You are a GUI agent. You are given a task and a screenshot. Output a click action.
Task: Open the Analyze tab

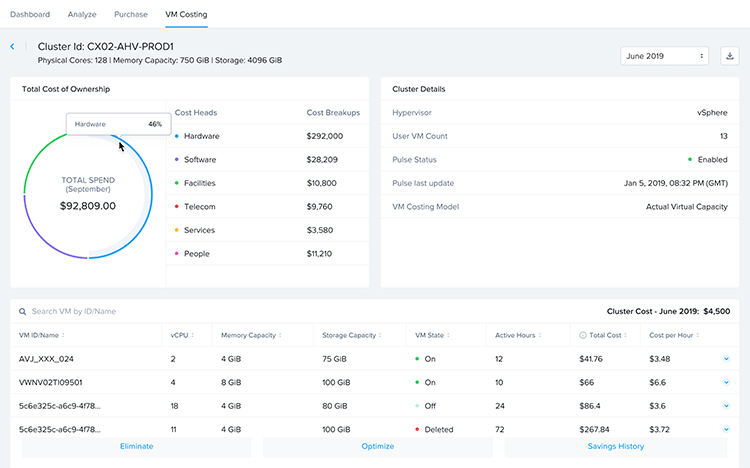83,15
